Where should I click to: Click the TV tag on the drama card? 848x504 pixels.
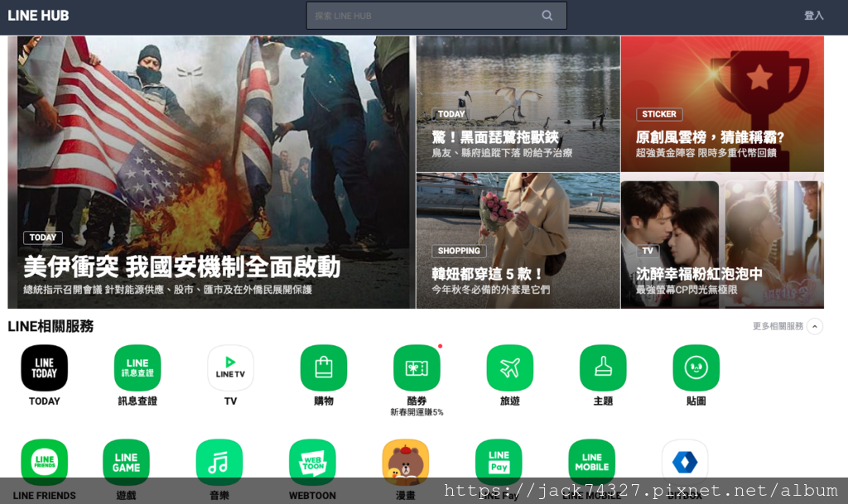pyautogui.click(x=648, y=251)
